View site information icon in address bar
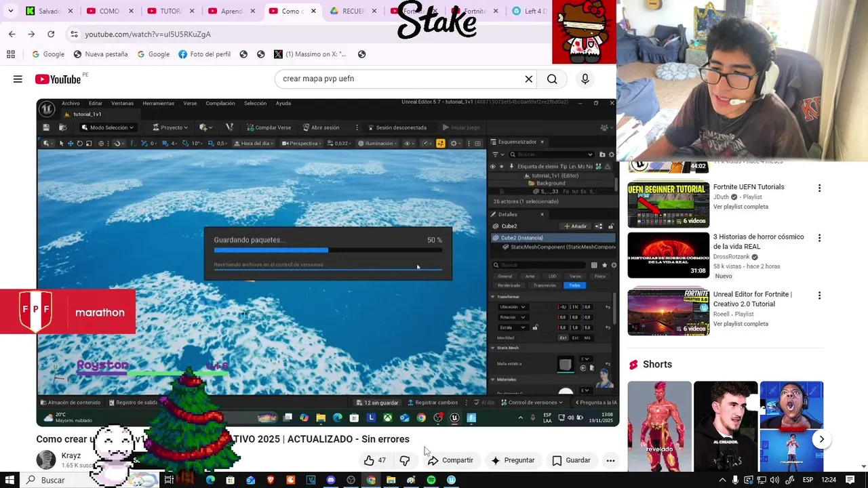The image size is (868, 488). coord(74,34)
